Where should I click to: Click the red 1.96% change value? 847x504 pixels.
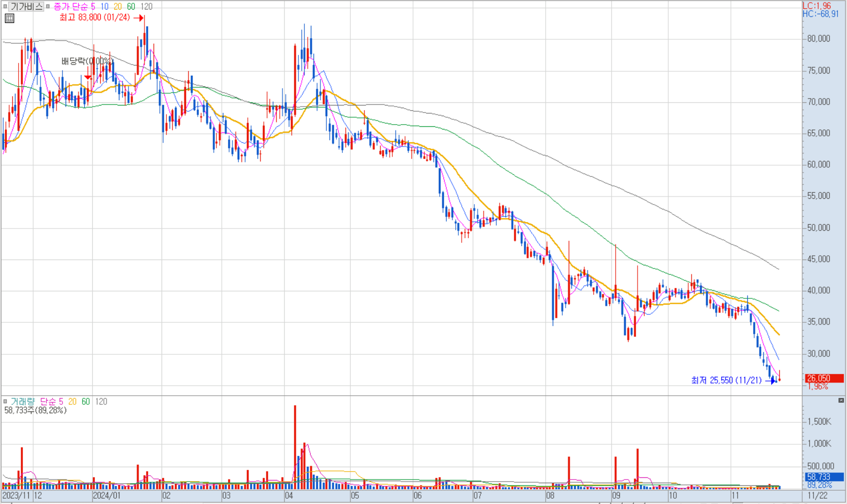click(818, 386)
